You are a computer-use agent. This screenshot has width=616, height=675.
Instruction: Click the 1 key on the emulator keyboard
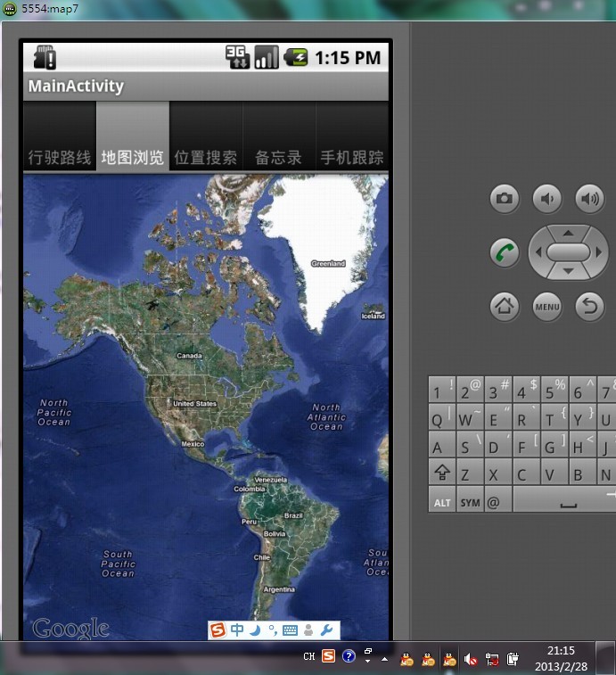click(442, 390)
